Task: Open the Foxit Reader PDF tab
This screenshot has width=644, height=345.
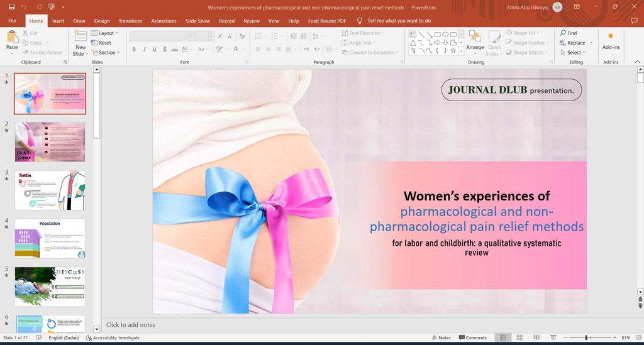Action: pos(327,21)
